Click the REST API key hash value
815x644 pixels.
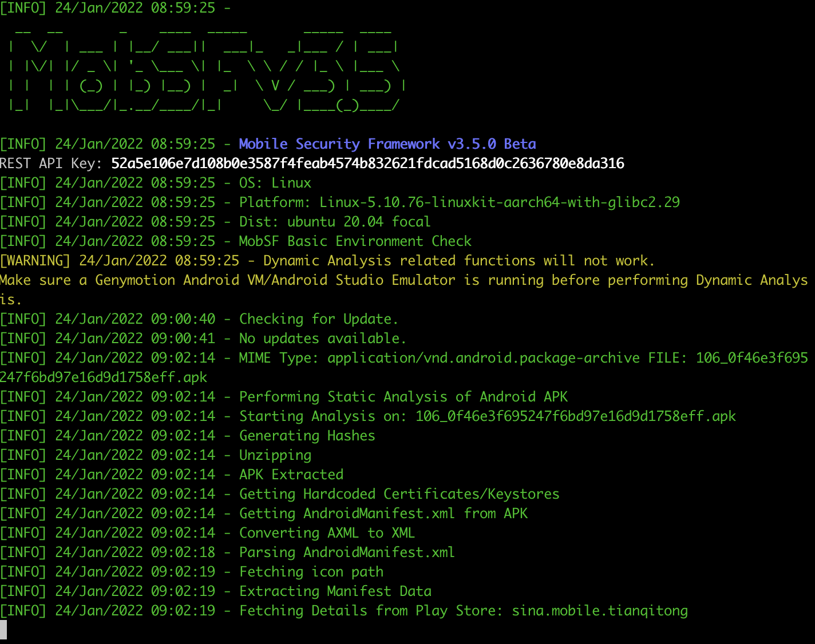pyautogui.click(x=367, y=164)
